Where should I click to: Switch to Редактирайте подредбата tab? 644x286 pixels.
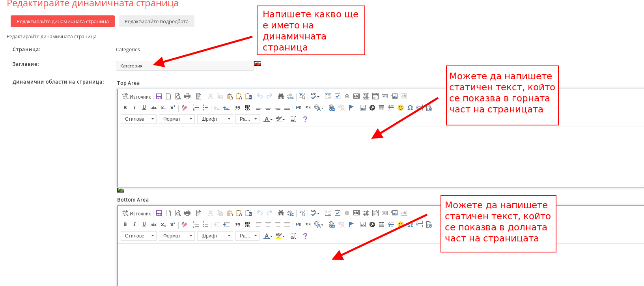156,22
